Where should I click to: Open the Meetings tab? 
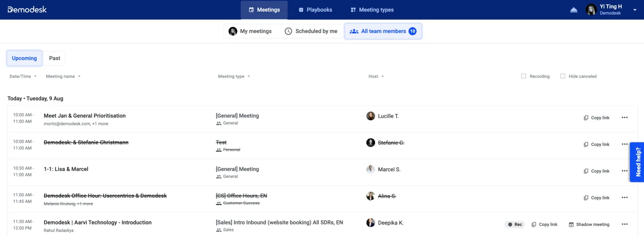coord(264,10)
